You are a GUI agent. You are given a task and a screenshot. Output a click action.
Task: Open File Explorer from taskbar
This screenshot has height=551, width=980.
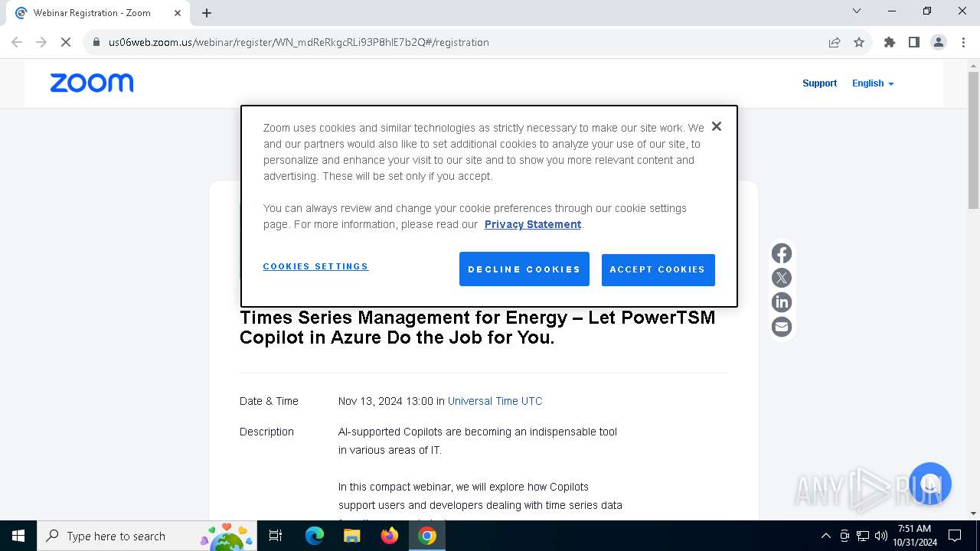[351, 536]
